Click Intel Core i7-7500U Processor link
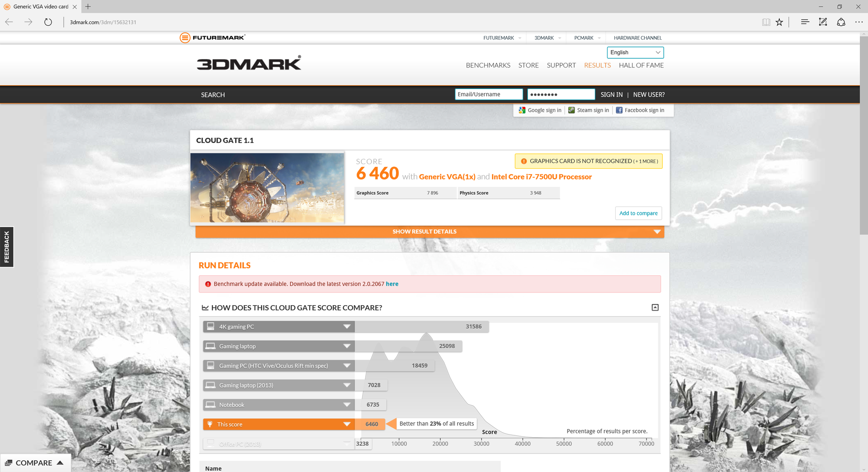Viewport: 868px width, 472px height. coord(542,177)
